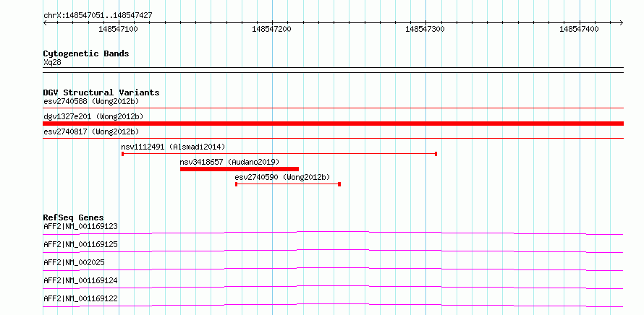The width and height of the screenshot is (644, 315).
Task: Click the magenta line for AFF2|NM_002025
Action: point(334,269)
